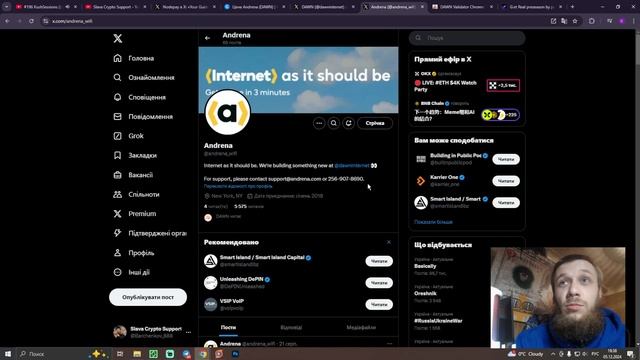Image resolution: width=640 pixels, height=360 pixels.
Task: Open Premium in sidebar
Action: click(x=135, y=214)
